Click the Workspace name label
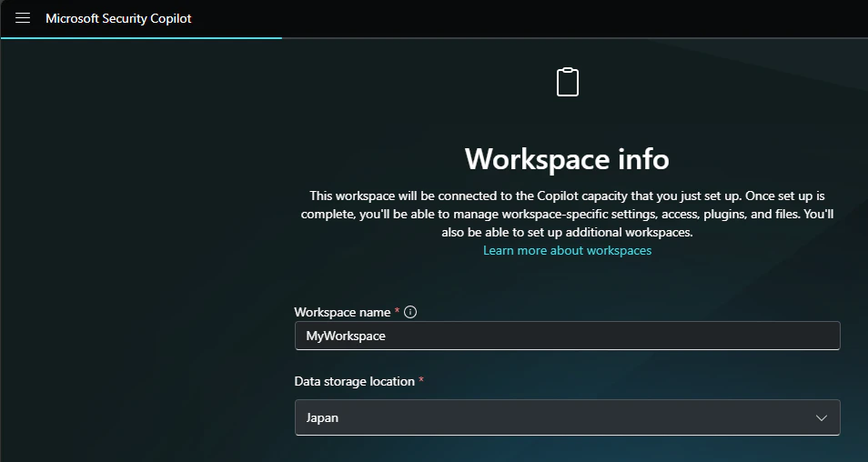868x462 pixels. pyautogui.click(x=342, y=312)
